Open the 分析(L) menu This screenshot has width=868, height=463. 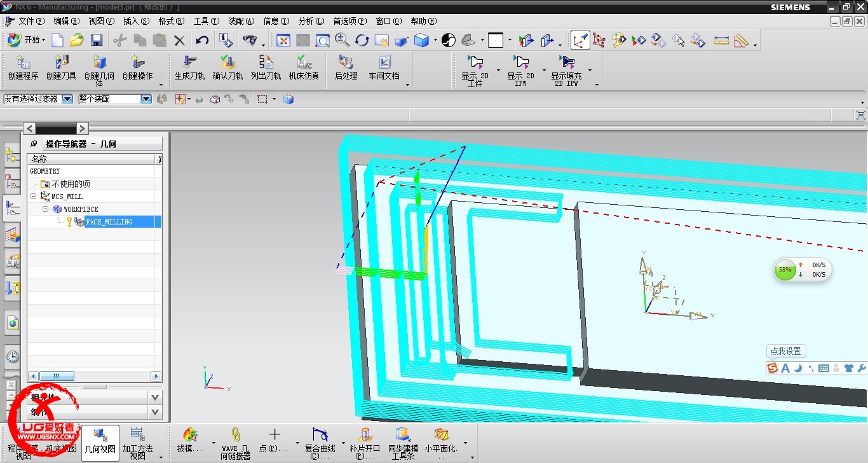click(311, 21)
